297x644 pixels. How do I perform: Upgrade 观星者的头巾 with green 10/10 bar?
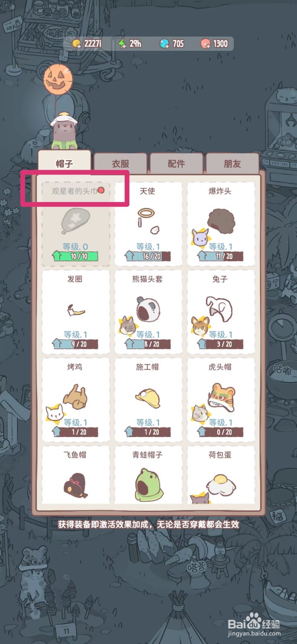pyautogui.click(x=75, y=256)
